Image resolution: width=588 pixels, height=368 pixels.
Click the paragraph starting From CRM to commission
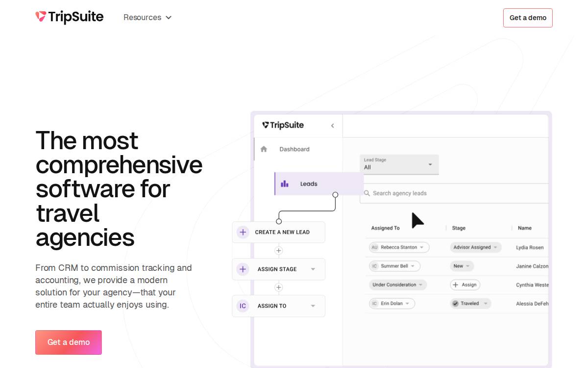(114, 286)
